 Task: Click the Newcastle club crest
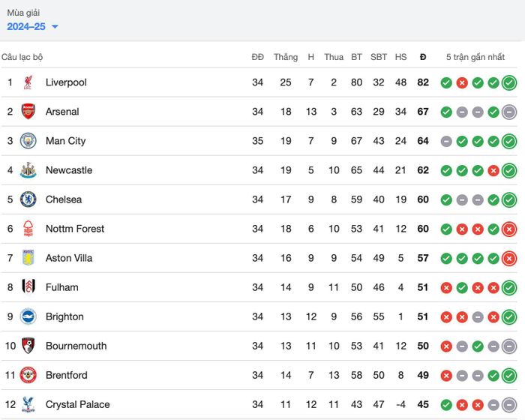tap(28, 170)
